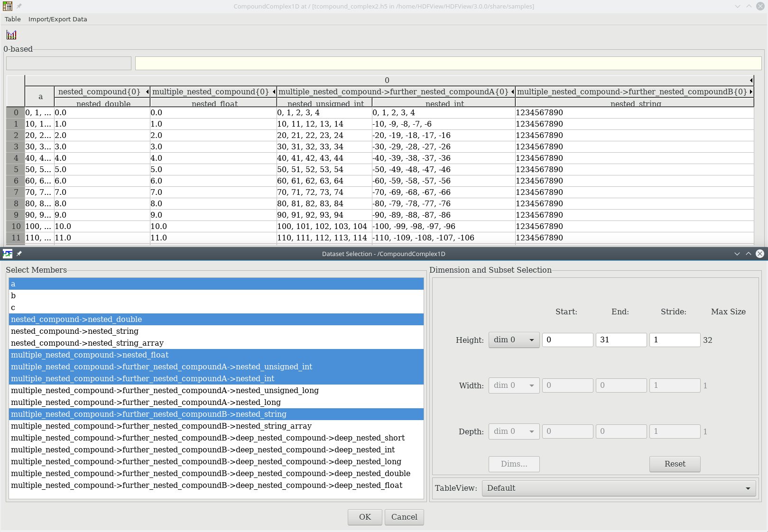768x532 pixels.
Task: Open the TableView dropdown
Action: 619,488
